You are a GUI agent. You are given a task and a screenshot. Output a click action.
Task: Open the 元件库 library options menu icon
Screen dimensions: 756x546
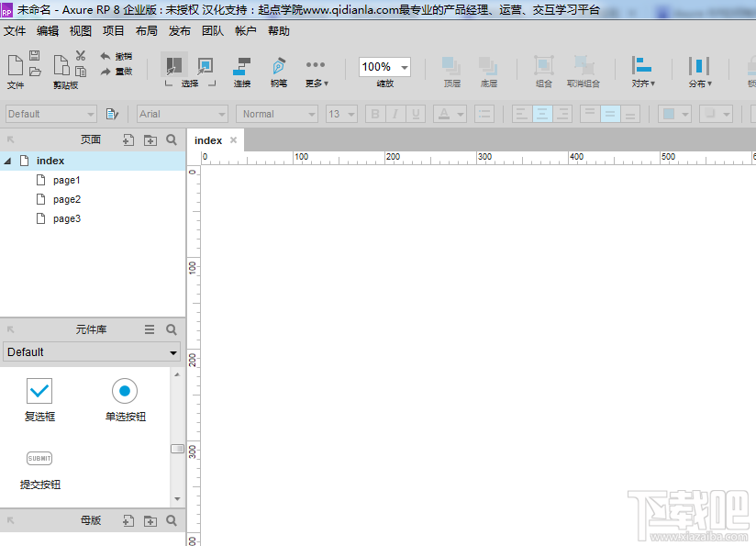150,329
